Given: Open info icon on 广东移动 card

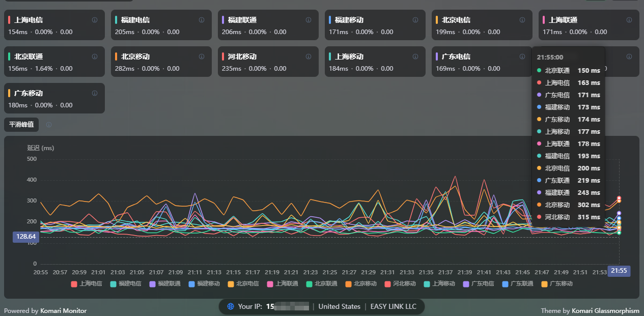Looking at the screenshot, I should tap(95, 93).
